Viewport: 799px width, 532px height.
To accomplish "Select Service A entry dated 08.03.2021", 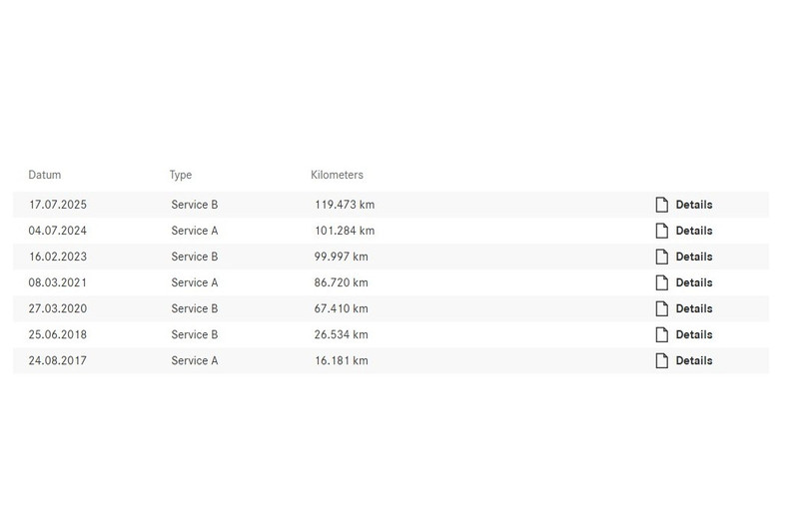I will (194, 282).
